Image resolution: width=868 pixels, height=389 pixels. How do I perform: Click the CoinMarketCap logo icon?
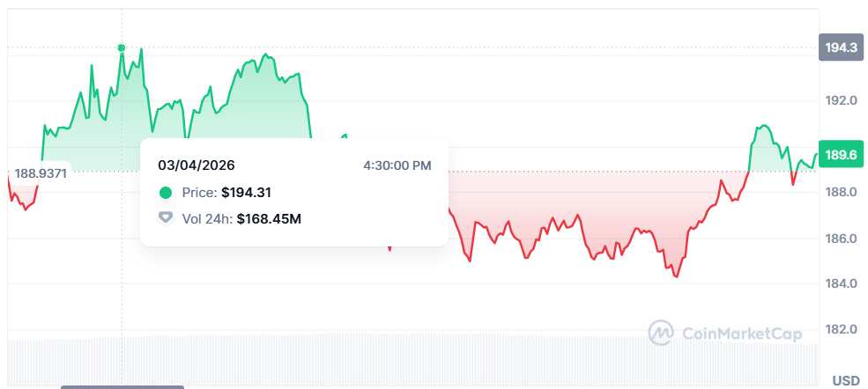point(661,333)
